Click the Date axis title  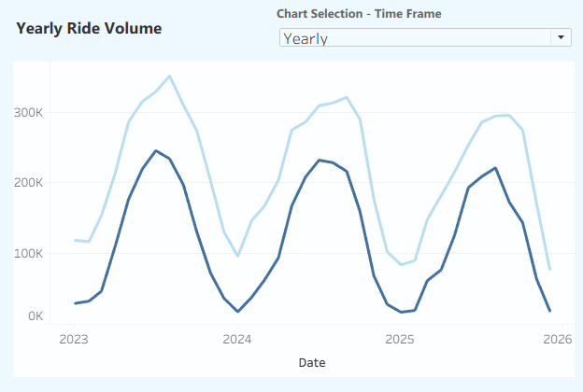click(x=312, y=361)
